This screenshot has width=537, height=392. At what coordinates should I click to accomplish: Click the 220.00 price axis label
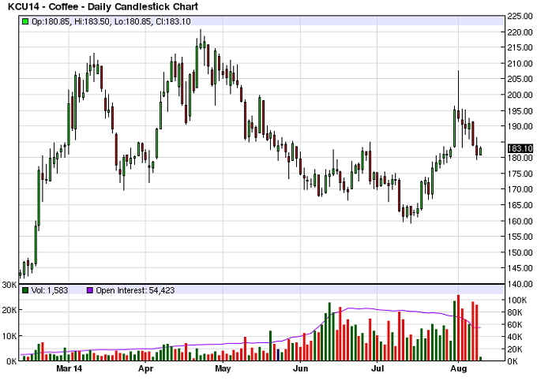[520, 32]
